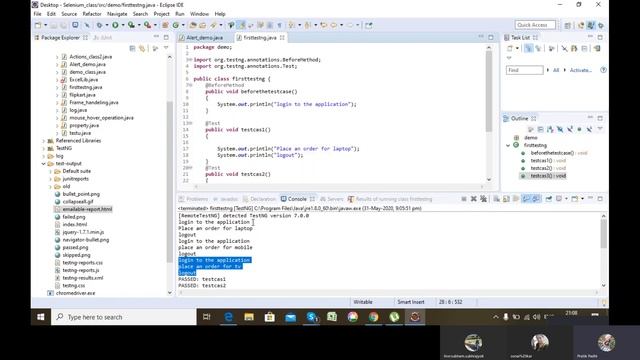This screenshot has height=360, width=640.
Task: Open Skype from the taskbar
Action: [x=312, y=317]
